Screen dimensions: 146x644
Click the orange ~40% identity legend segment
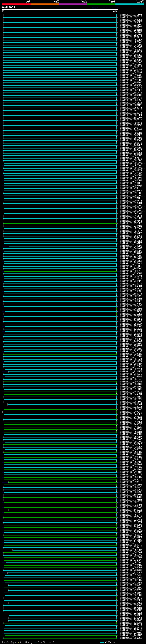(x=44, y=4)
